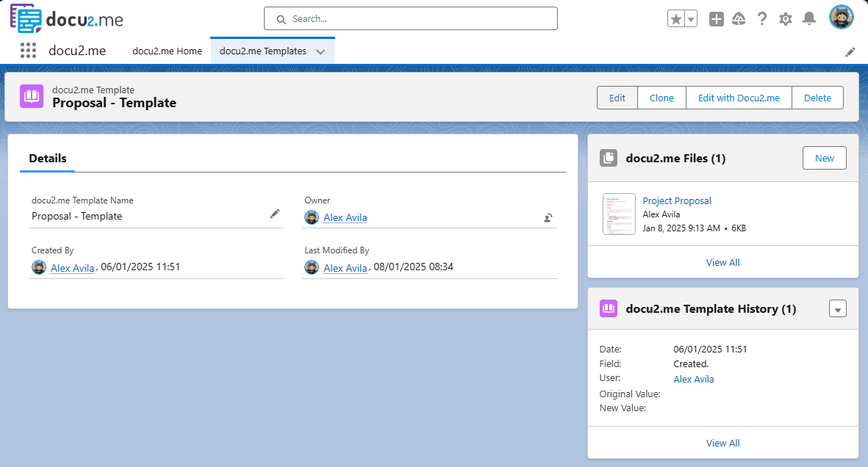Click docu2.me Template History (1) heading
Viewport: 868px width, 467px height.
711,308
